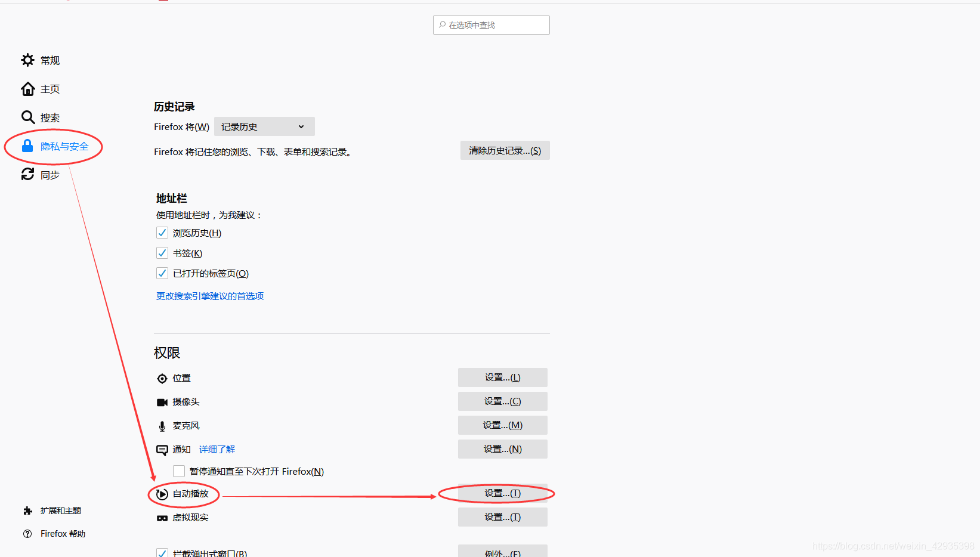The width and height of the screenshot is (980, 557).
Task: Follow the 更改搜索引擎建议的首选项 link
Action: click(x=210, y=296)
